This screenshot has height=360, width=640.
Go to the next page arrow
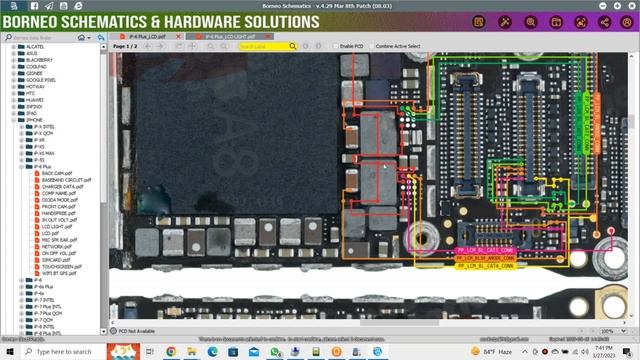pyautogui.click(x=160, y=46)
